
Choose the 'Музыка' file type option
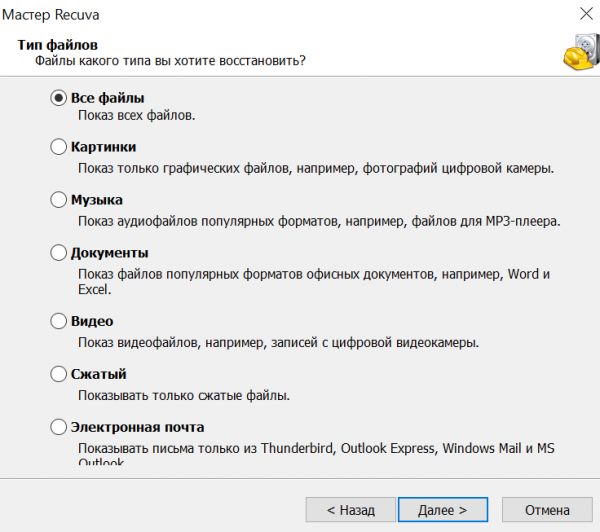pyautogui.click(x=59, y=200)
